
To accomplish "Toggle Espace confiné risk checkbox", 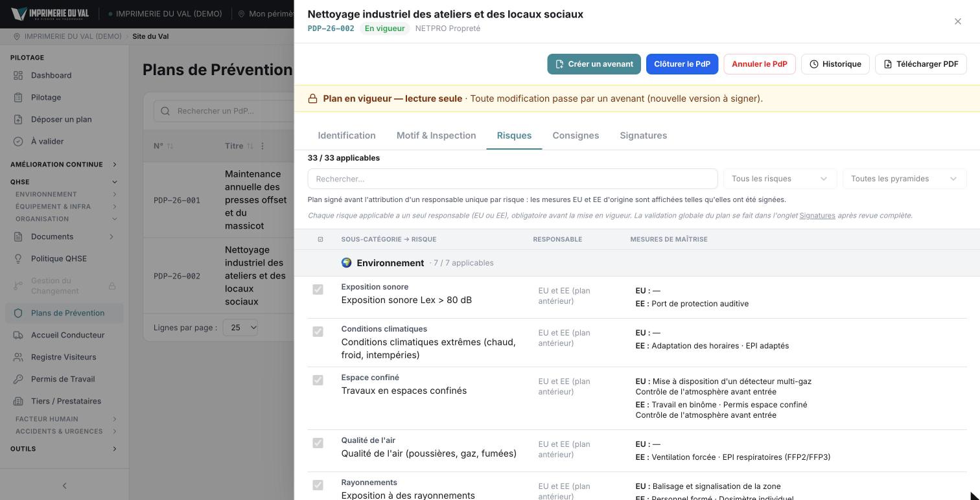I will [x=318, y=380].
